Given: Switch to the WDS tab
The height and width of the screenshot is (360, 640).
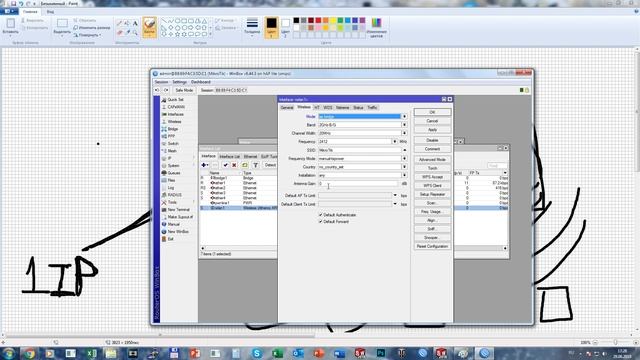Looking at the screenshot, I should pos(328,108).
